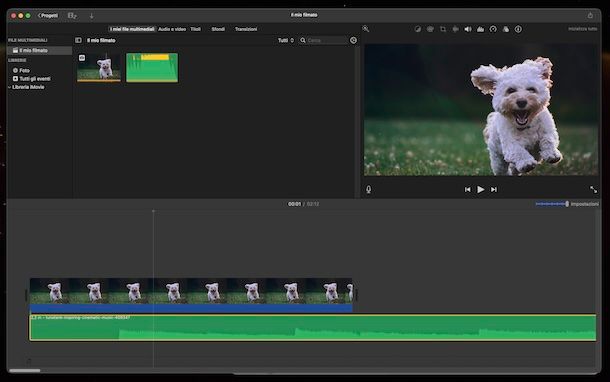
Task: Click the playhead marker in timeline
Action: [153, 211]
